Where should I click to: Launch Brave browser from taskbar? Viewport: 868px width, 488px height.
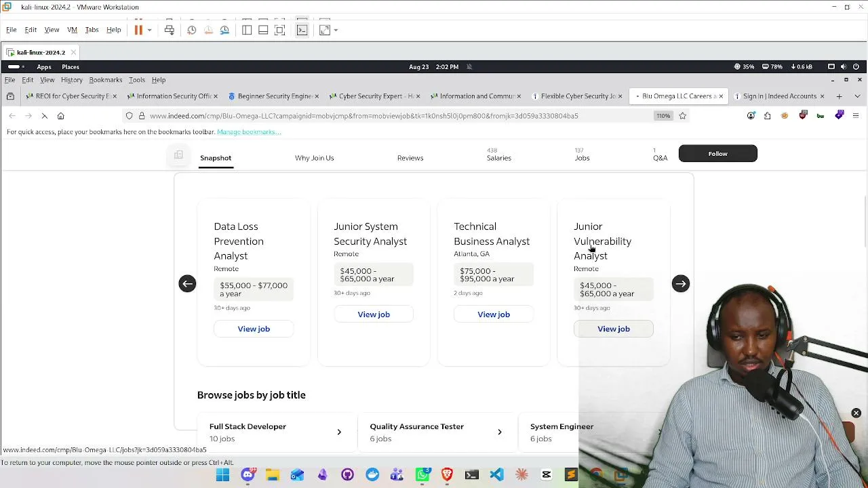447,475
